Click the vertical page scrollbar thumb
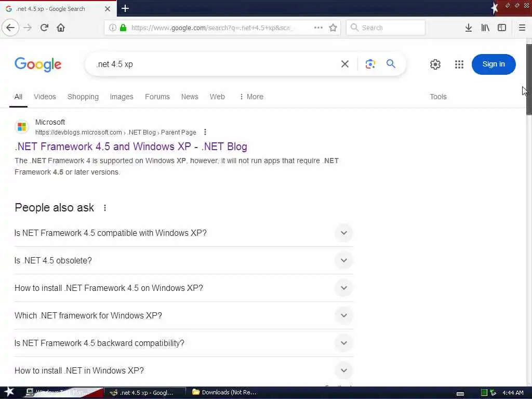This screenshot has height=399, width=532. click(529, 79)
